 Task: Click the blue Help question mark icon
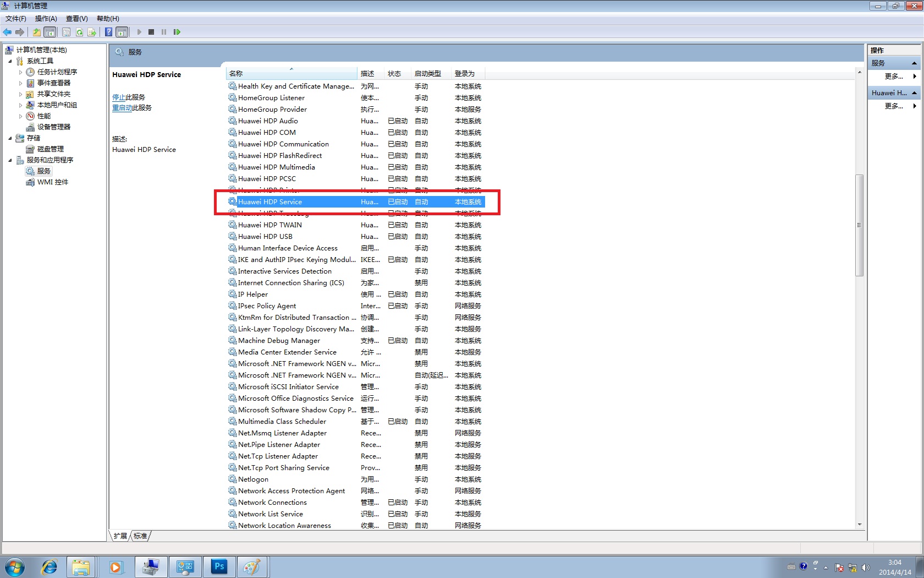108,32
